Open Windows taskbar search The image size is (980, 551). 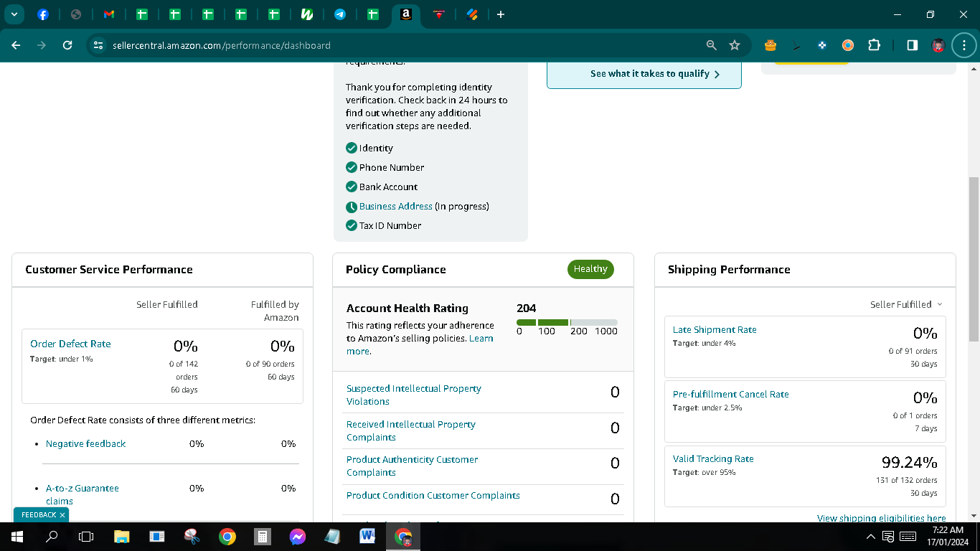(x=52, y=536)
